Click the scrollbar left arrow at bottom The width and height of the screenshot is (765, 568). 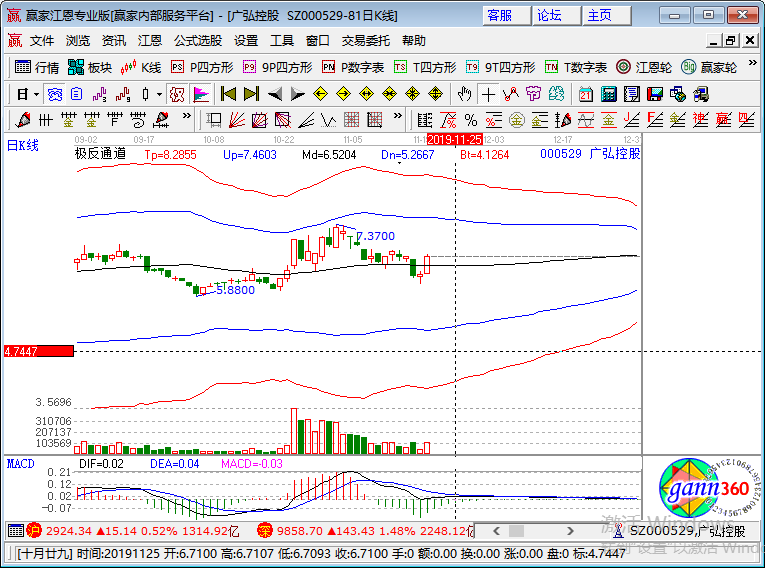497,531
